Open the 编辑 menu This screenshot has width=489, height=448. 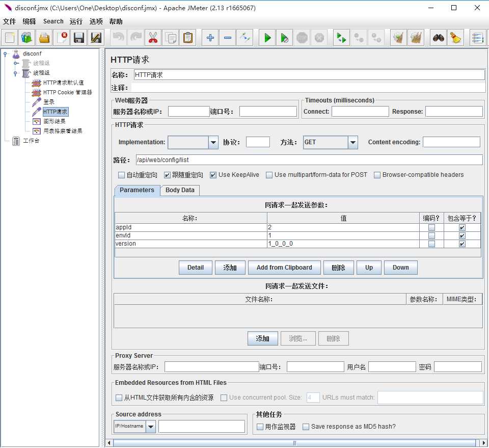tap(30, 21)
